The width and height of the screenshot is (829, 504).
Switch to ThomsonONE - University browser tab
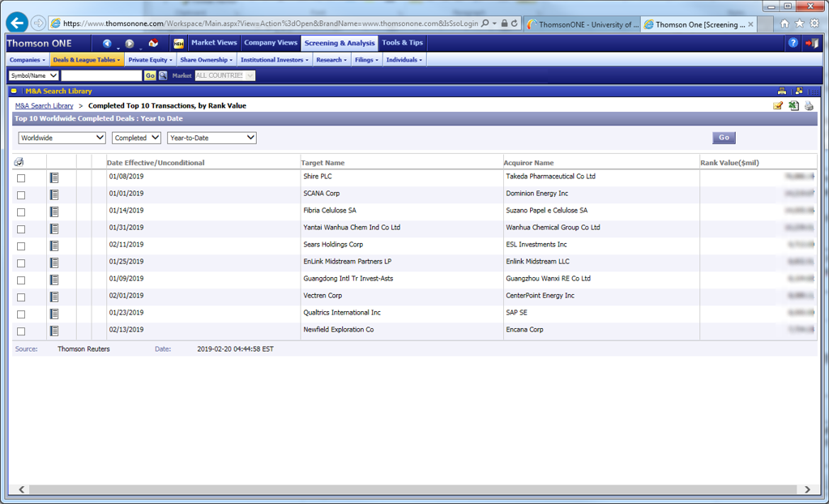point(582,24)
